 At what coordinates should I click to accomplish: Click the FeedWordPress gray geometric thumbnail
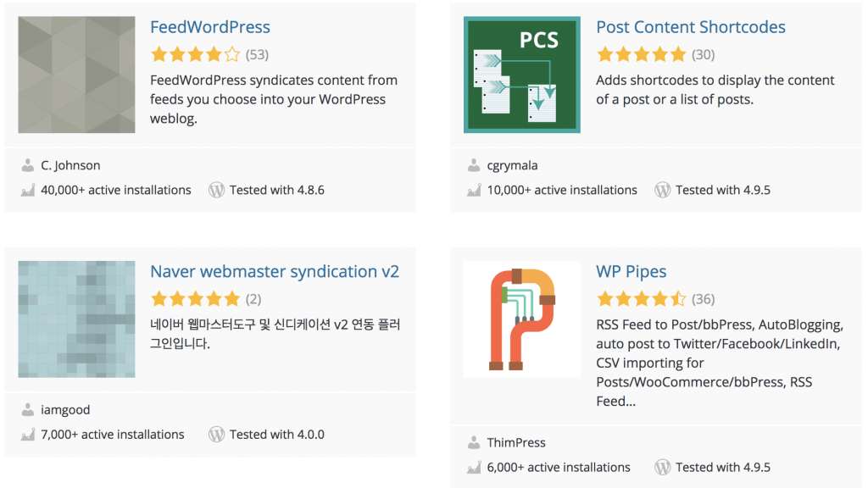click(x=76, y=75)
